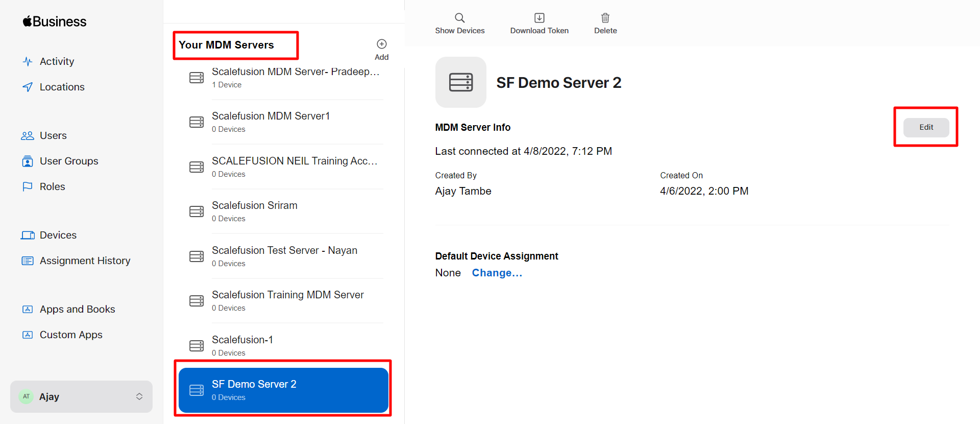
Task: Click the Add MDM server plus icon
Action: (382, 44)
